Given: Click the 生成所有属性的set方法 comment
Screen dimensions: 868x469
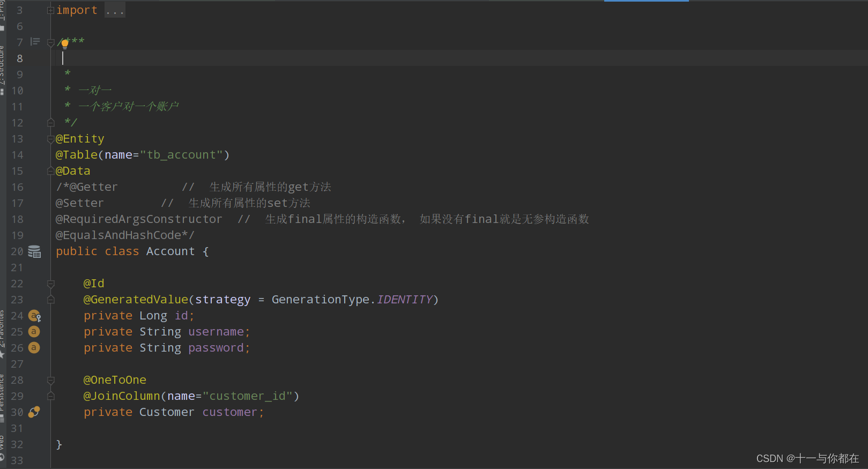Looking at the screenshot, I should [249, 203].
